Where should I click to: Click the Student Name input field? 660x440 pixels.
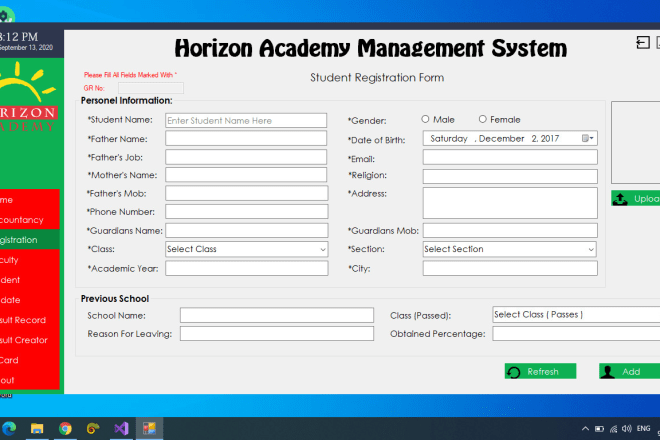click(246, 120)
